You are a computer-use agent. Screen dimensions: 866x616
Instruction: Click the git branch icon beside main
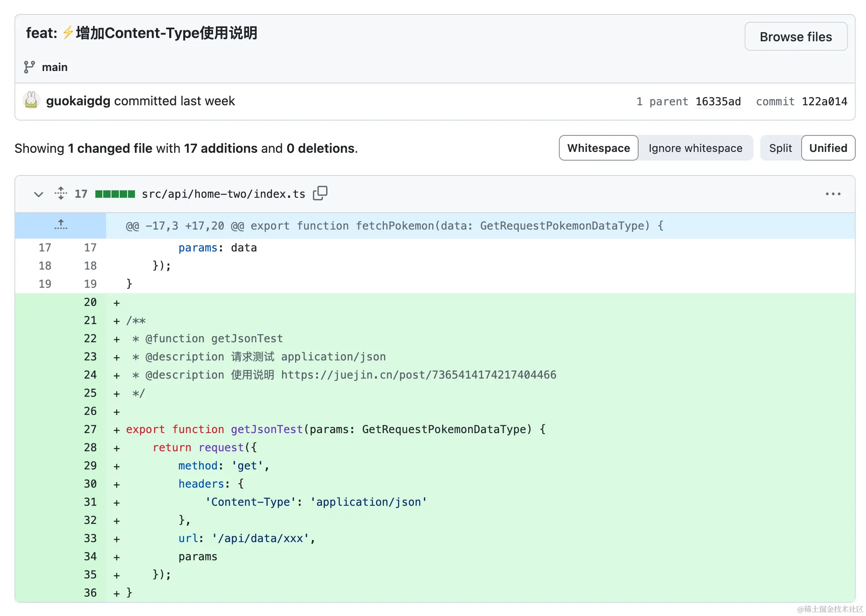(29, 67)
